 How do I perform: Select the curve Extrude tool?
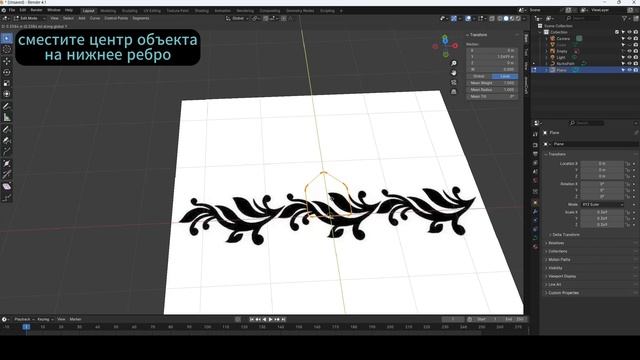(7, 151)
